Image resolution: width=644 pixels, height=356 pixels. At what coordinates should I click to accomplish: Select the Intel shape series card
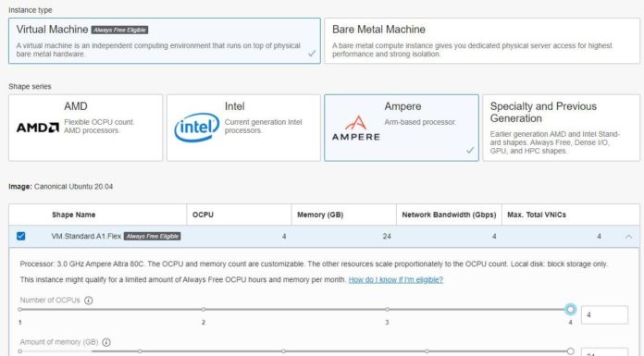pyautogui.click(x=243, y=128)
